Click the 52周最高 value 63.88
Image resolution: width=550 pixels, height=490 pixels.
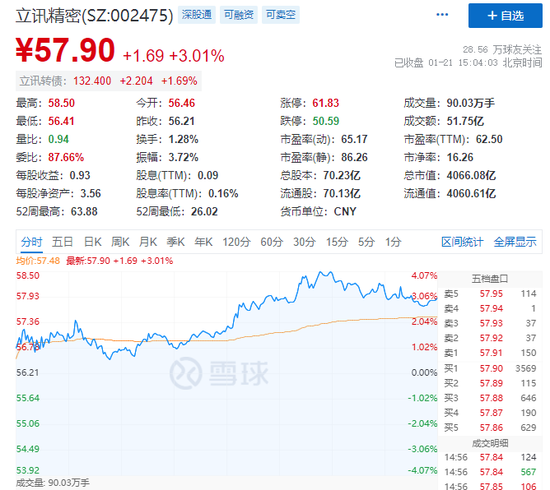84,212
